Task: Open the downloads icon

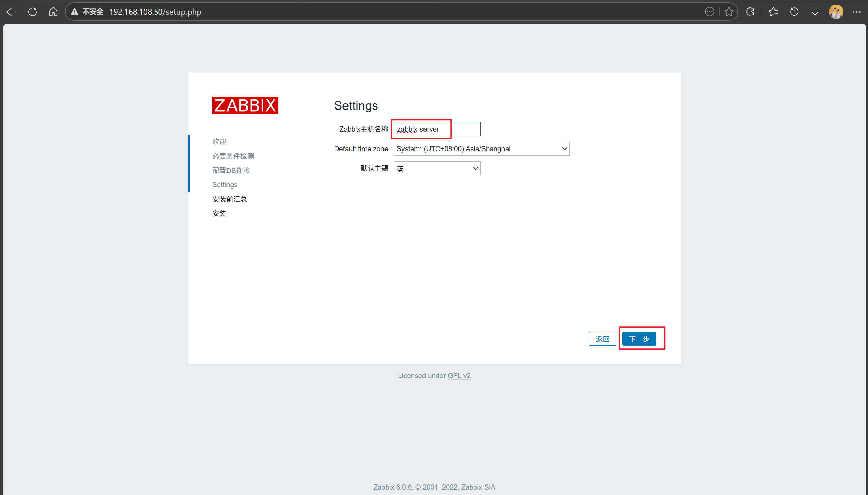Action: click(x=815, y=12)
